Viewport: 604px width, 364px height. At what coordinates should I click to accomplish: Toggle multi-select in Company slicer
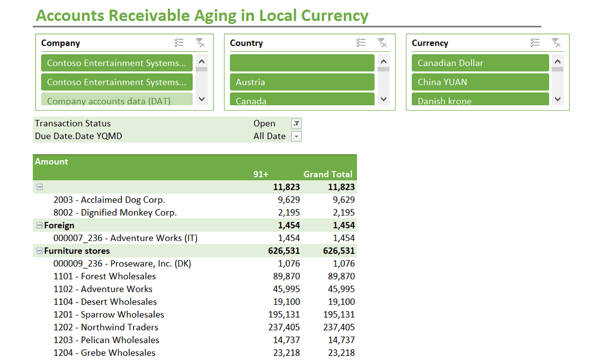(179, 43)
